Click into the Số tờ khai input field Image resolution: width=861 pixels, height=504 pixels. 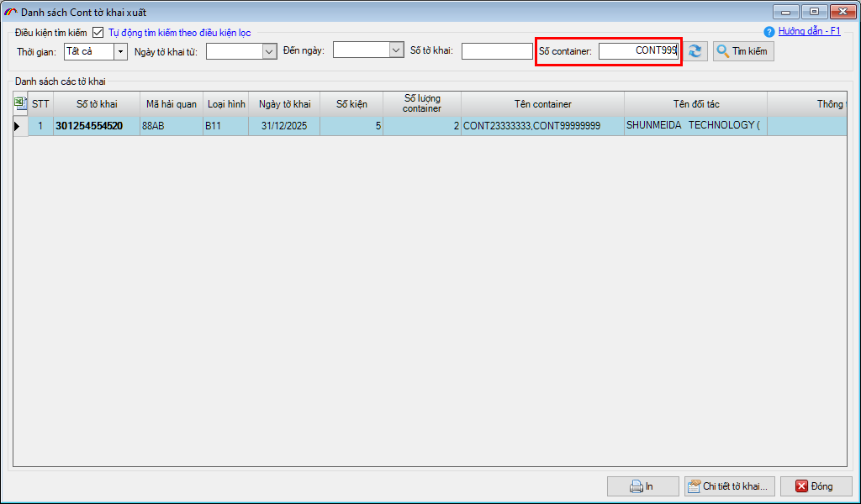pos(496,51)
